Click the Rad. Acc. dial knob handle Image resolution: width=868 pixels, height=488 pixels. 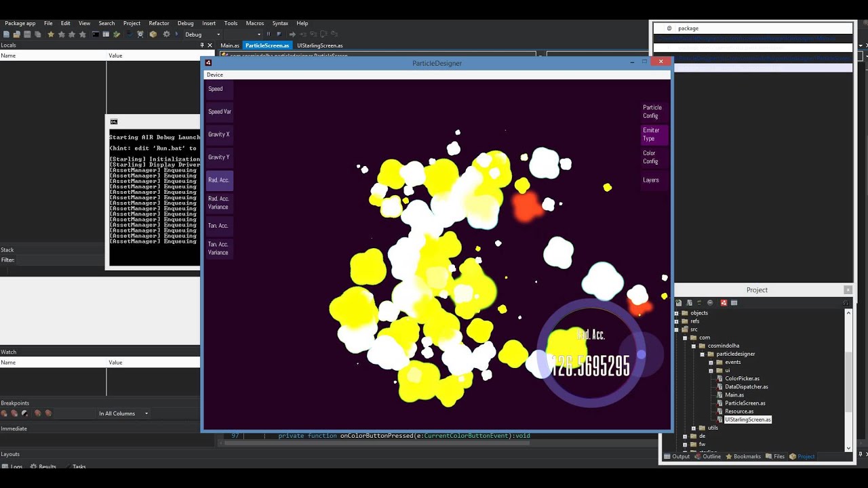(x=642, y=354)
